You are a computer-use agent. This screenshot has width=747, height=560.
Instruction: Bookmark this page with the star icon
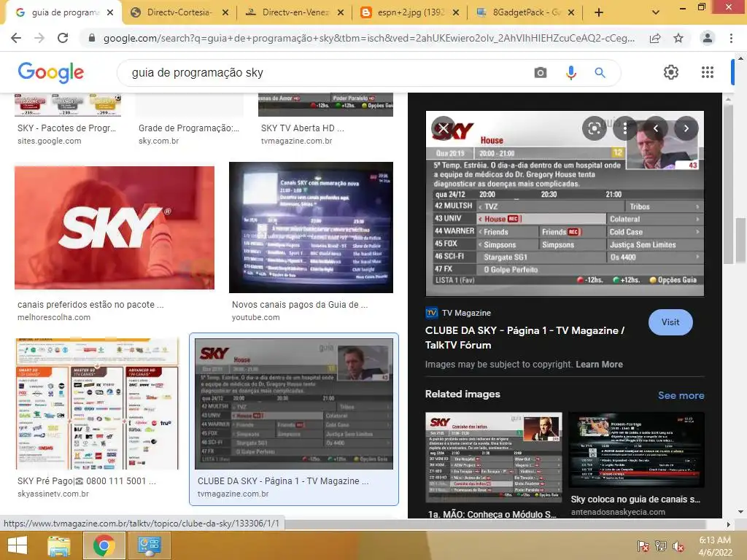pos(678,38)
